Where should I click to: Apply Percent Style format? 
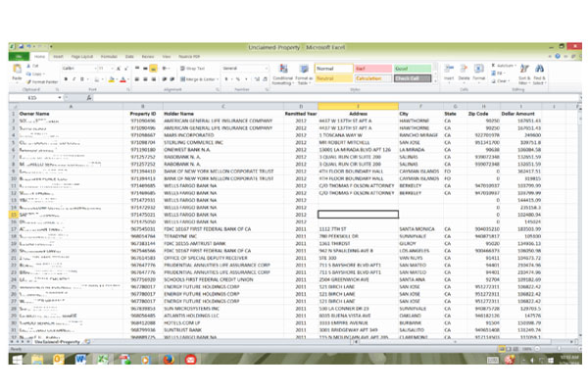pyautogui.click(x=238, y=79)
